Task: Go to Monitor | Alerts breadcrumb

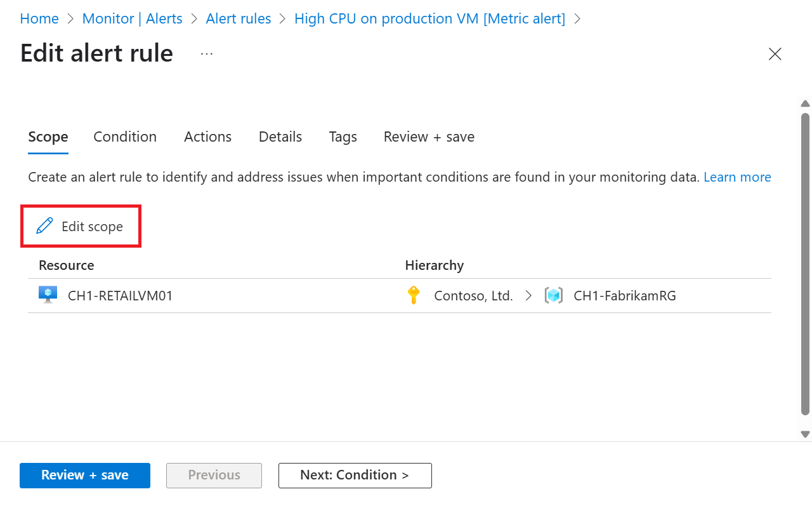Action: [132, 19]
